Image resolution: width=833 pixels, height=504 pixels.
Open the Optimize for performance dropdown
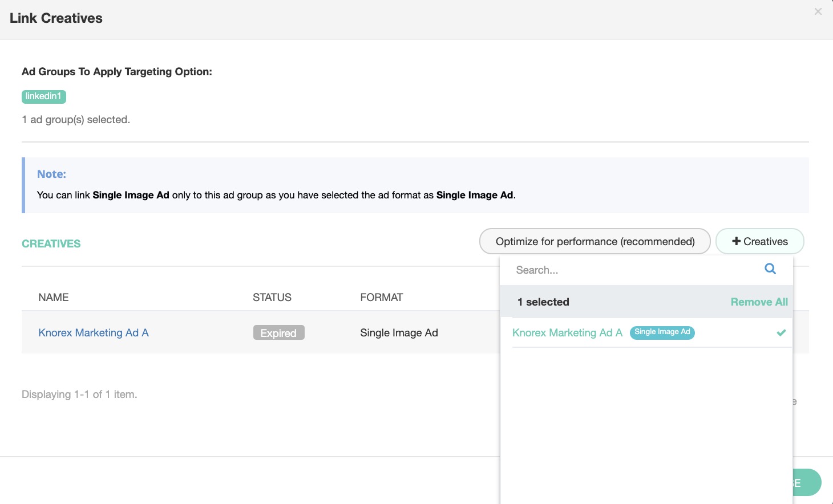(x=595, y=241)
